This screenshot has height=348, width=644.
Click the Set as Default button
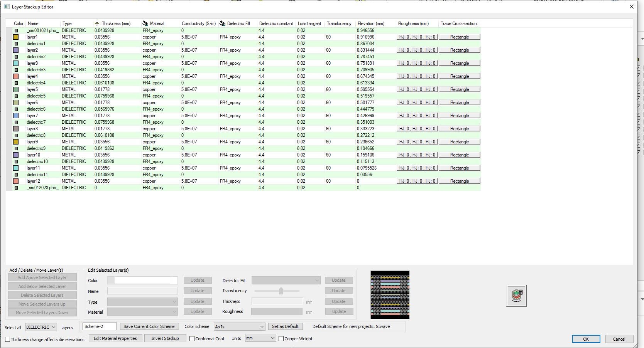285,326
